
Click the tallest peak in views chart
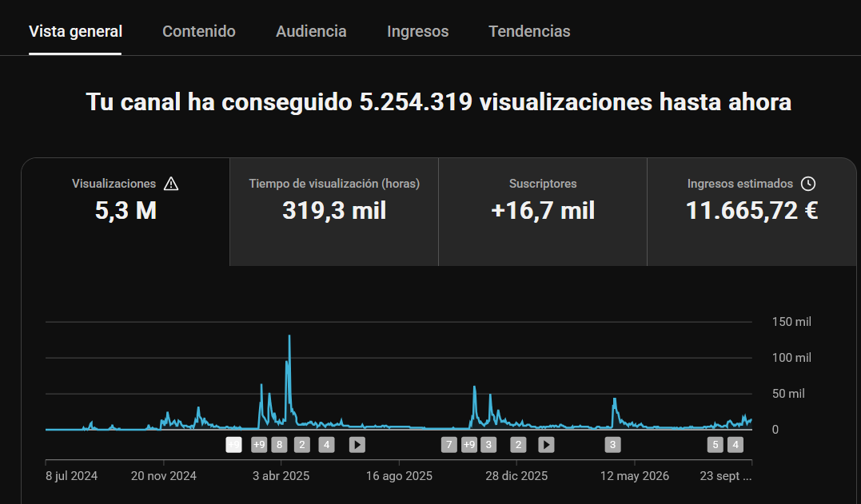[x=289, y=336]
